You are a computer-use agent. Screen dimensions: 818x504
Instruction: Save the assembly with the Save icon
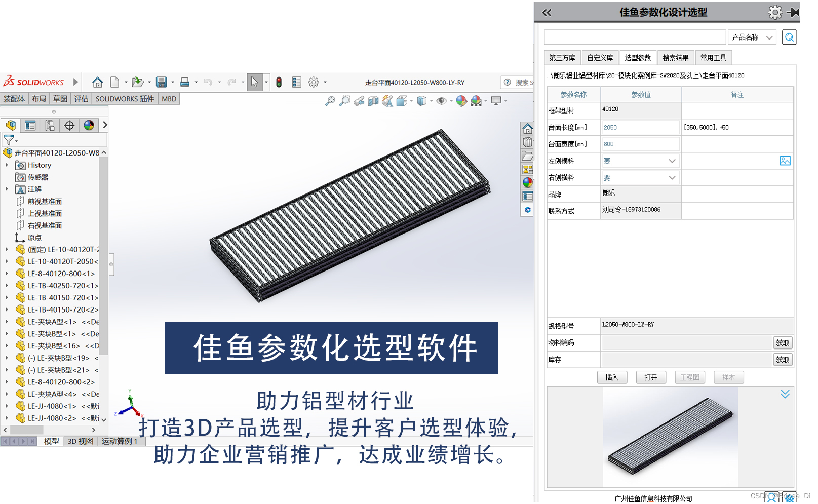[162, 82]
